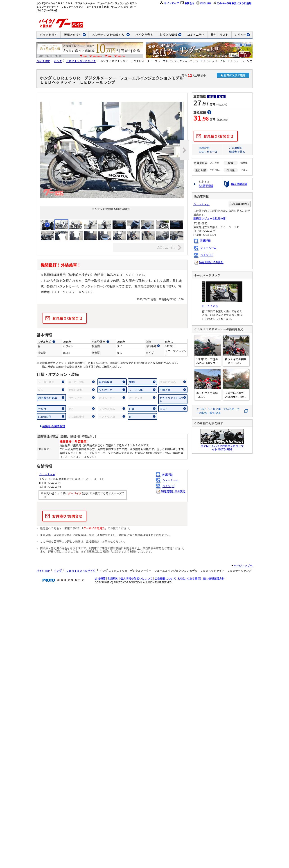Click the blue お気に入りに追加 button
The image size is (289, 868).
[x=233, y=75]
